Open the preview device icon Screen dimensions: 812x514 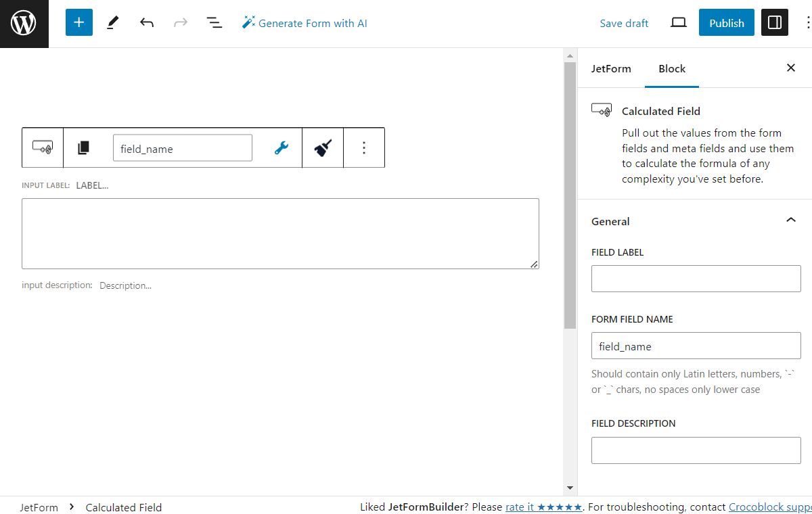pos(678,22)
